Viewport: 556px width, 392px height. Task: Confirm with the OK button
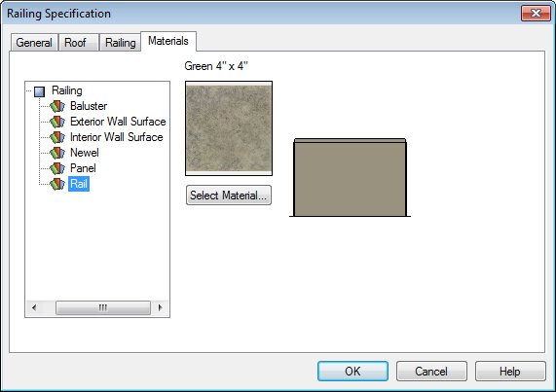pos(352,372)
